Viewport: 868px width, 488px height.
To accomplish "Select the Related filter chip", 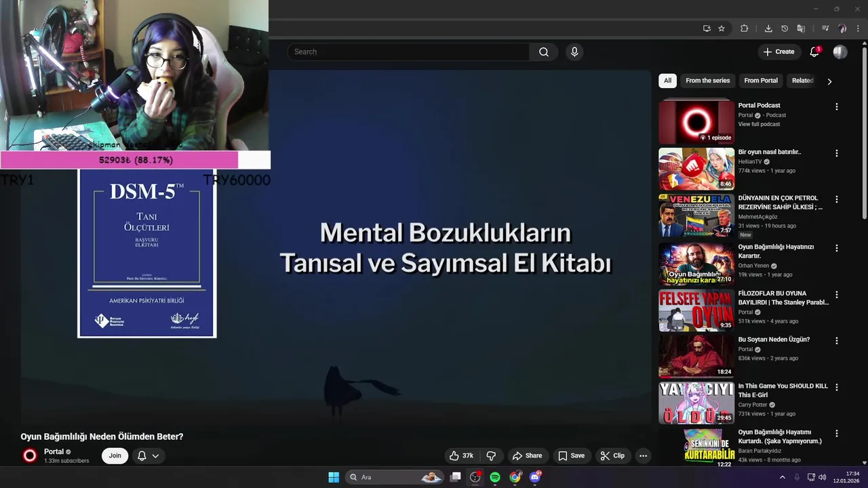I will pyautogui.click(x=802, y=81).
